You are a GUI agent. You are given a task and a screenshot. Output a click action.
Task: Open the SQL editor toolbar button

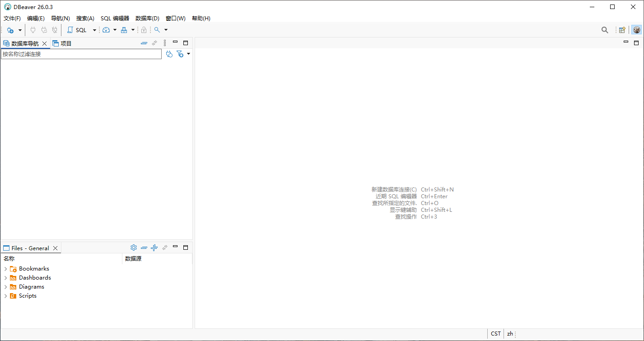tap(77, 30)
